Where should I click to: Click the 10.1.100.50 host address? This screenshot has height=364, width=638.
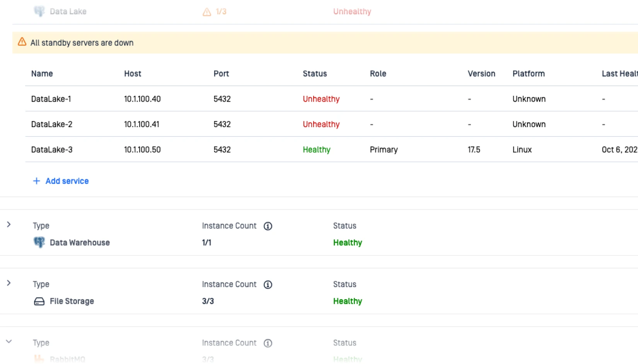coord(142,150)
